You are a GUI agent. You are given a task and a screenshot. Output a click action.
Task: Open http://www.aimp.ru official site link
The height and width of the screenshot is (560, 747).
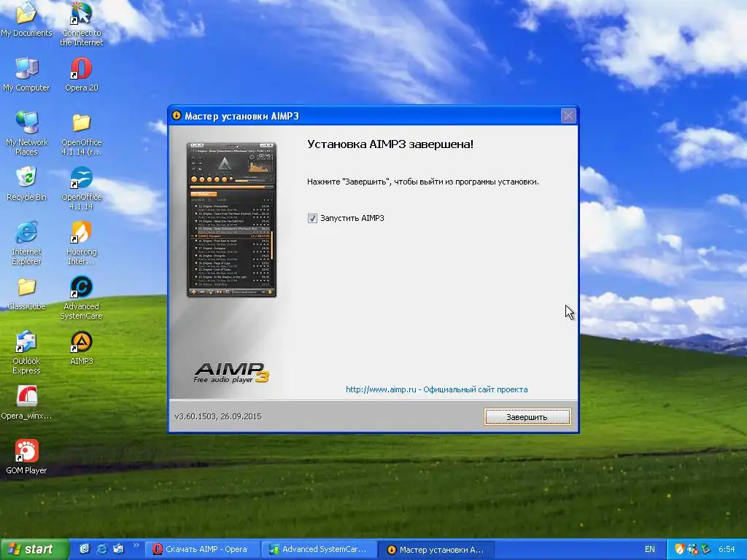tap(436, 389)
